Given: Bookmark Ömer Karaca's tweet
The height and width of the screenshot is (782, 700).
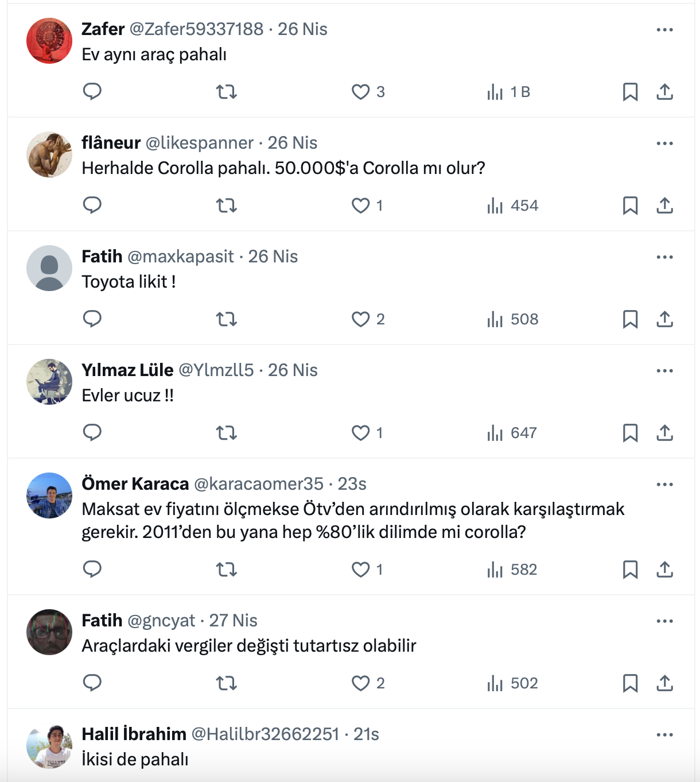Looking at the screenshot, I should coord(630,570).
